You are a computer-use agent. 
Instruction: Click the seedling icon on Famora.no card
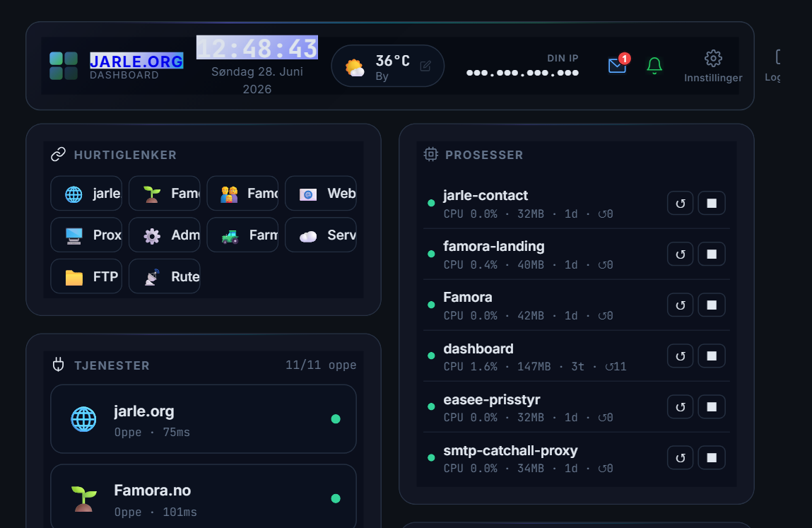(83, 498)
